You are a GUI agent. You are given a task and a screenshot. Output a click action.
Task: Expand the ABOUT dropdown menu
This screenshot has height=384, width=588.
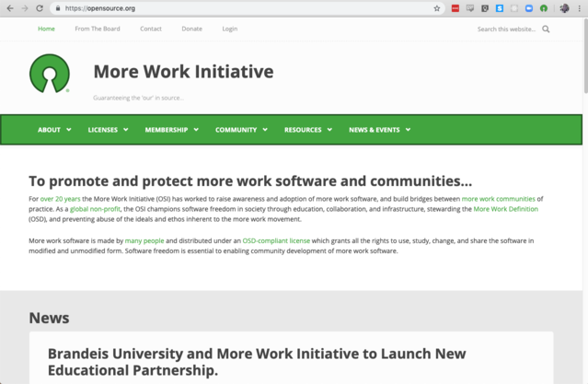54,130
